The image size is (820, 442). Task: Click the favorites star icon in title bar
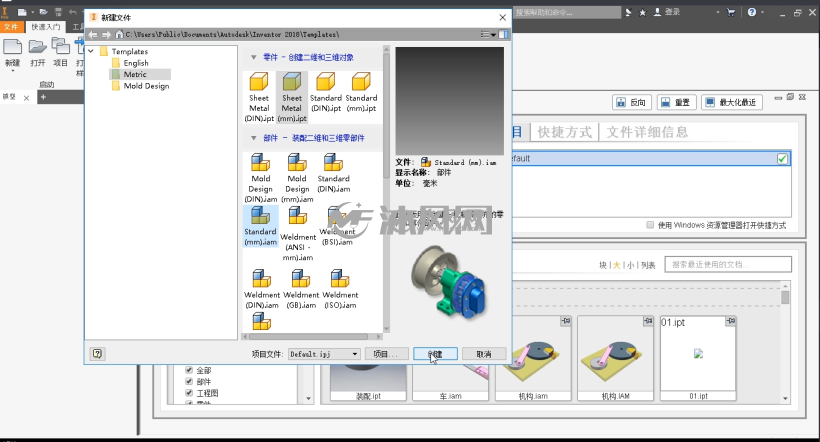[x=642, y=12]
